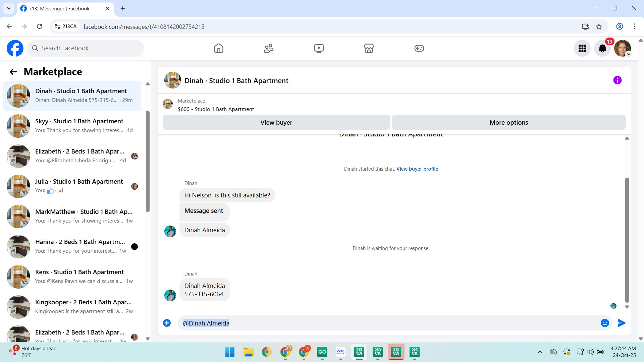Image resolution: width=644 pixels, height=362 pixels.
Task: Open MarkMatthew Studio 1 Bath chat
Action: [x=72, y=216]
